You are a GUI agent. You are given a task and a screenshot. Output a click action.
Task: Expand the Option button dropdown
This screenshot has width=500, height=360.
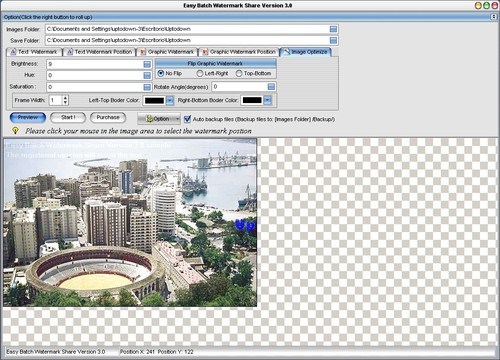(177, 119)
